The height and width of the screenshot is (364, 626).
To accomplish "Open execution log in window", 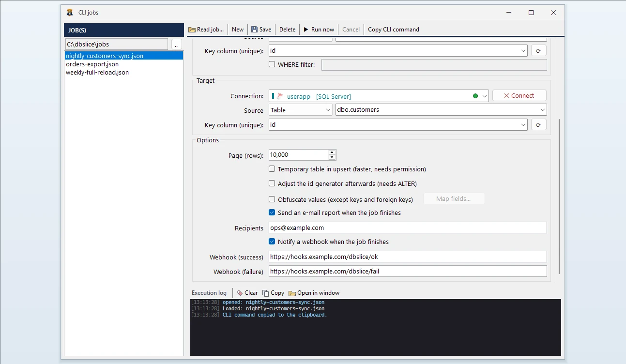I will pyautogui.click(x=314, y=293).
